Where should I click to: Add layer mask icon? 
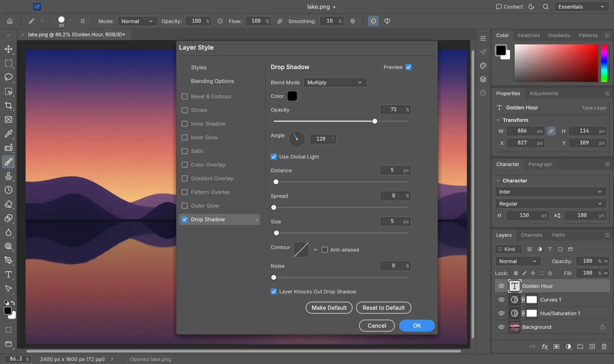(556, 347)
